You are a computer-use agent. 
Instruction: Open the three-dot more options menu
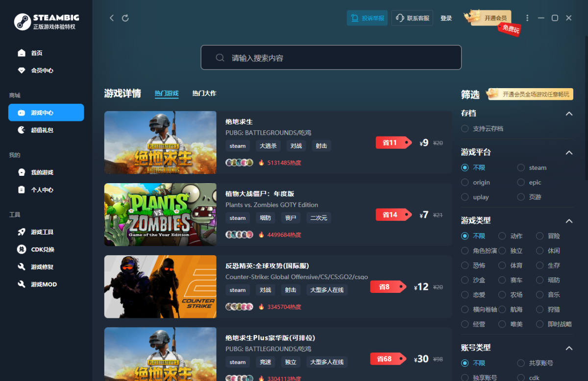tap(527, 18)
